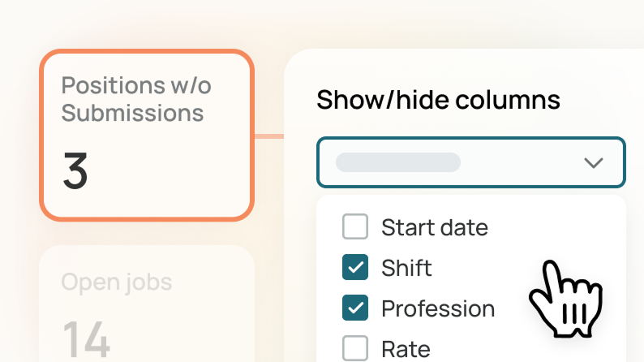Click the 14 open jobs count

pyautogui.click(x=86, y=340)
